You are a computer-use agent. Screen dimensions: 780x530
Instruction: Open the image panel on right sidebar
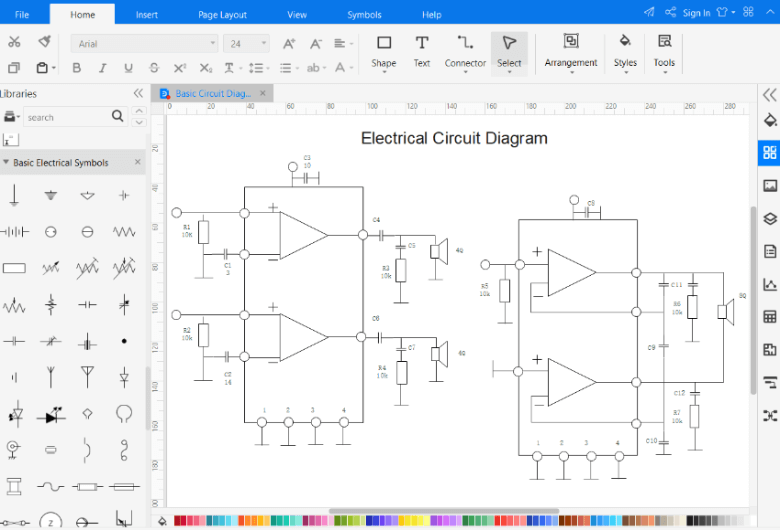coord(770,186)
